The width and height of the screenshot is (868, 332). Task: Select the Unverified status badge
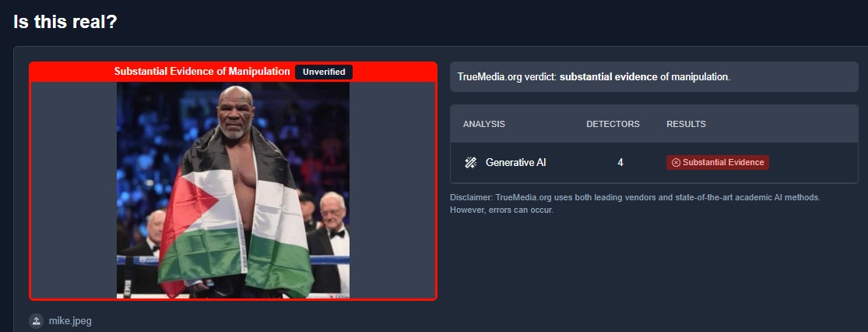coord(324,72)
